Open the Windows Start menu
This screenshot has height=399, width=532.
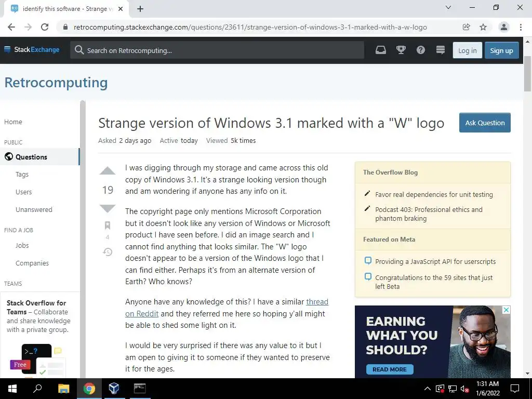[12, 389]
